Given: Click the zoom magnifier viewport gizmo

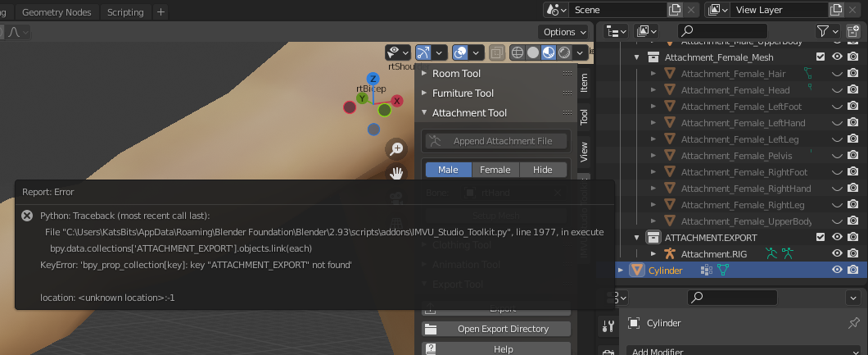Looking at the screenshot, I should point(396,148).
